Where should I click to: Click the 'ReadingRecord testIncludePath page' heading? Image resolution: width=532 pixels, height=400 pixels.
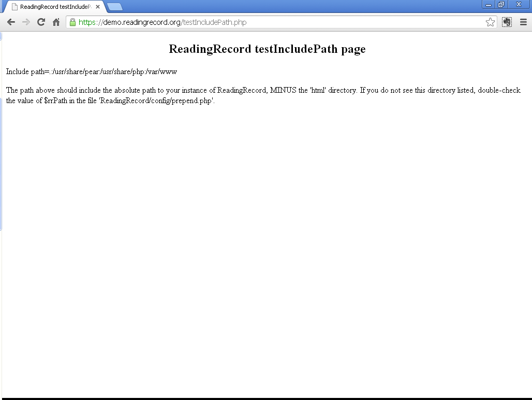coord(268,49)
